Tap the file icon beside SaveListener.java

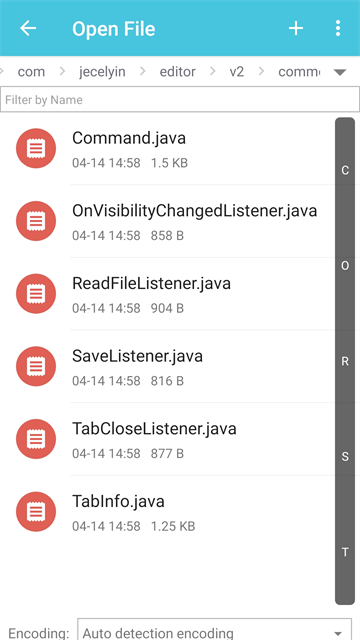click(36, 366)
